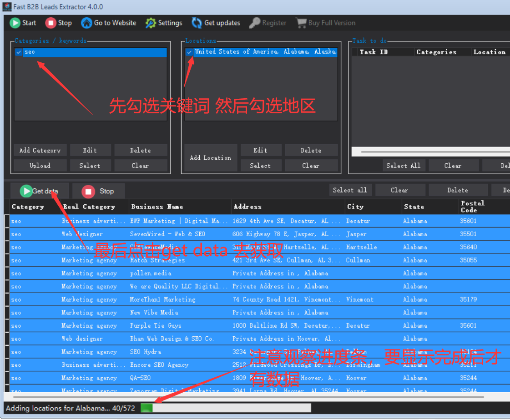Click Select All in Task to do panel
The height and width of the screenshot is (420, 510).
click(x=403, y=166)
